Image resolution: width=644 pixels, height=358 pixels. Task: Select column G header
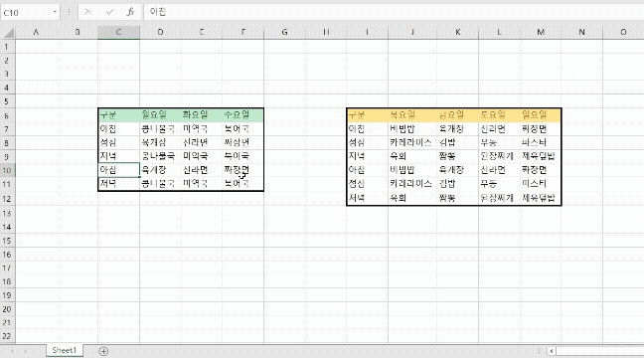pyautogui.click(x=284, y=32)
